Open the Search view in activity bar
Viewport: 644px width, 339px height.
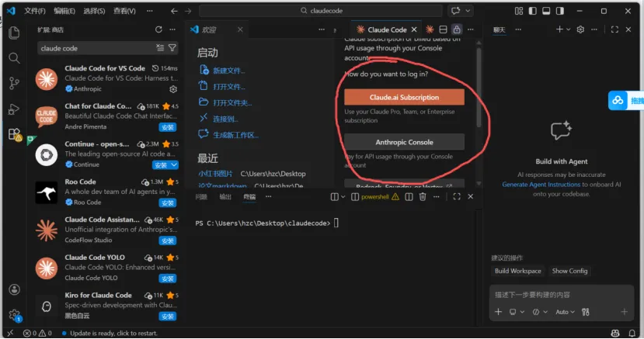14,58
